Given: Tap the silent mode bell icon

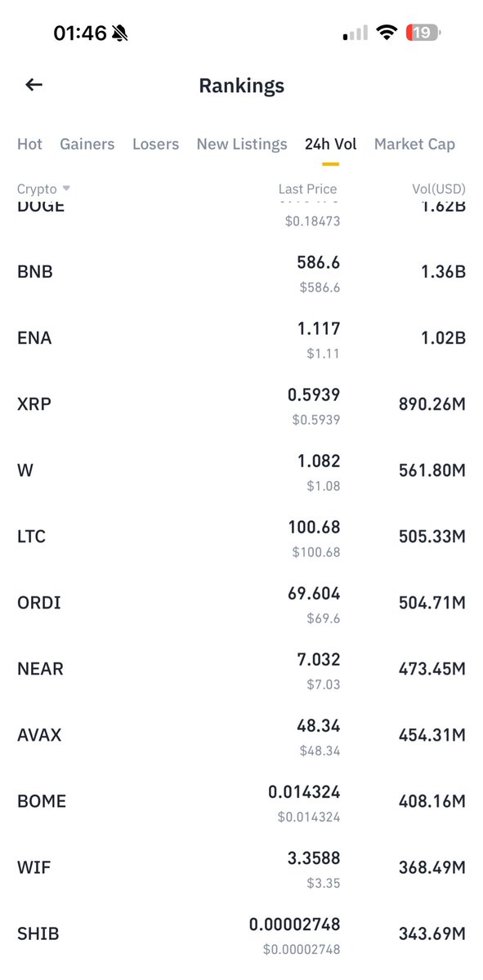Looking at the screenshot, I should tap(120, 33).
